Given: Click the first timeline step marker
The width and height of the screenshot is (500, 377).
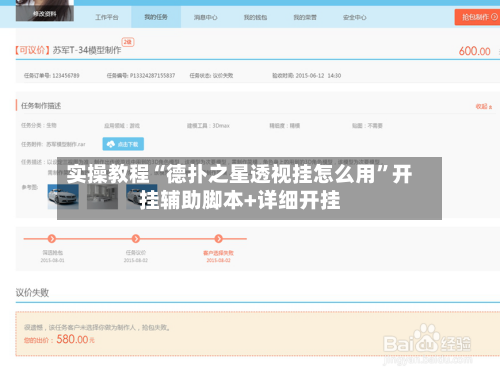Looking at the screenshot, I should [x=52, y=239].
